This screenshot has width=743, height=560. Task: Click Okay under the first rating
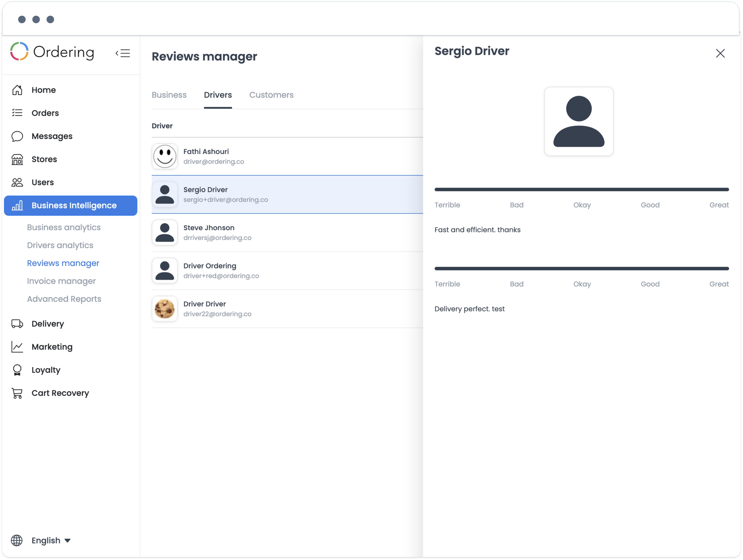tap(582, 205)
